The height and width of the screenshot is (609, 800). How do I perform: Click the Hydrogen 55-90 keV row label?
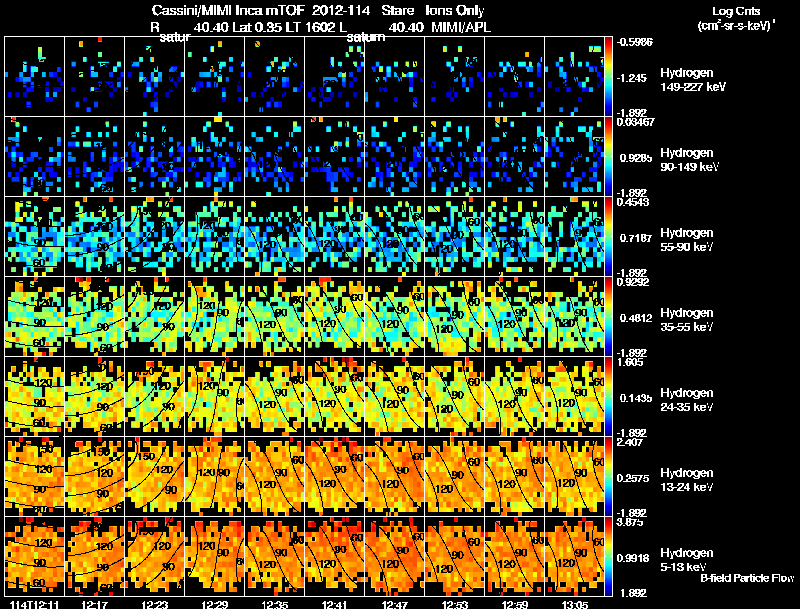coord(687,240)
